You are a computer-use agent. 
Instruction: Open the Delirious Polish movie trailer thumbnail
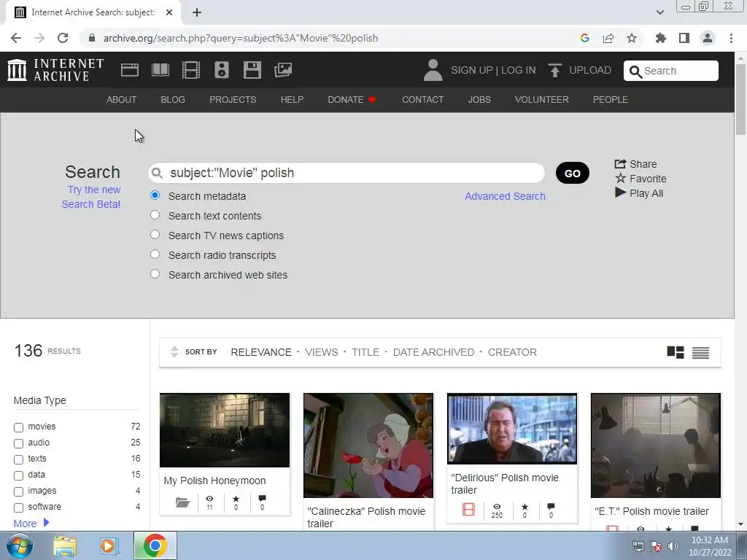pos(511,428)
